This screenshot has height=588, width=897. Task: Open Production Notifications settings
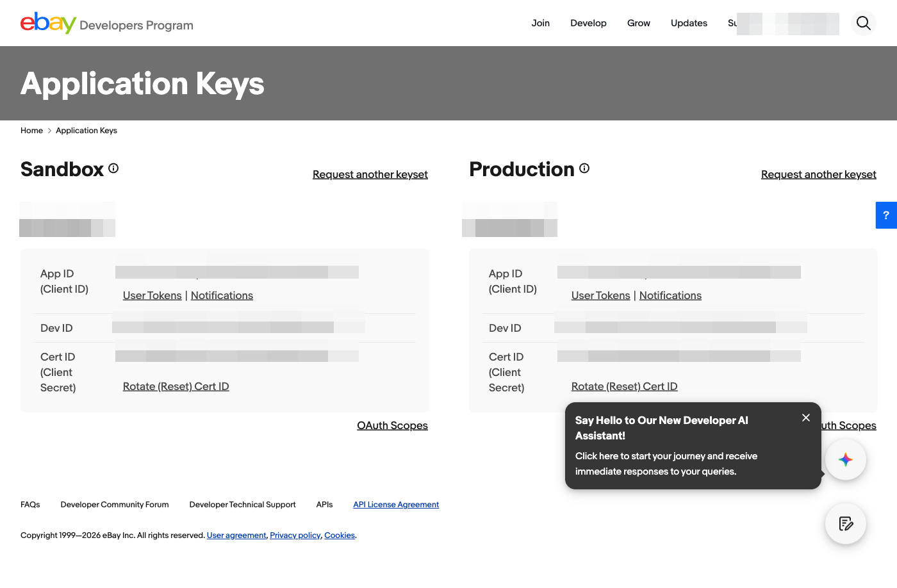(670, 295)
